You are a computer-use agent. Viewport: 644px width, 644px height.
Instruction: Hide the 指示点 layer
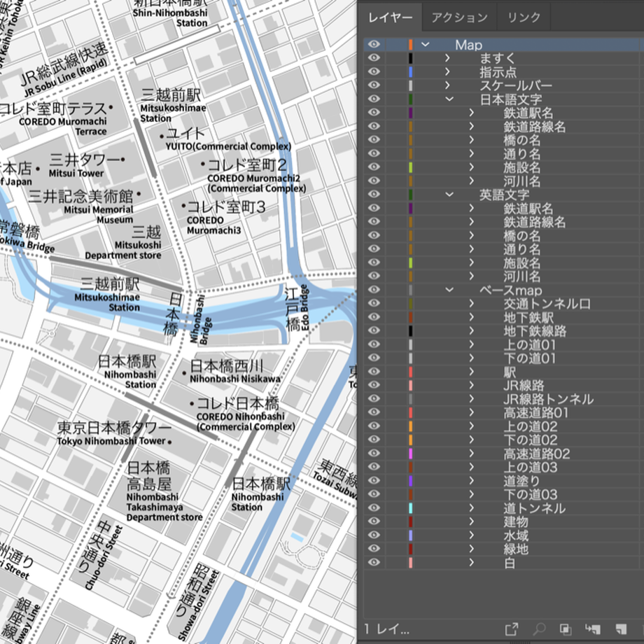click(x=374, y=71)
